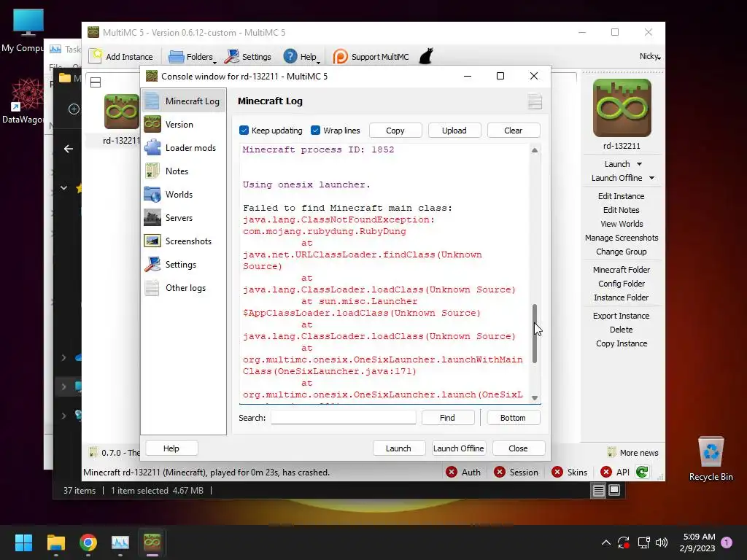Screen dimensions: 747x560
Task: Open the Help dropdown in MultiMC toolbar
Action: (x=301, y=57)
